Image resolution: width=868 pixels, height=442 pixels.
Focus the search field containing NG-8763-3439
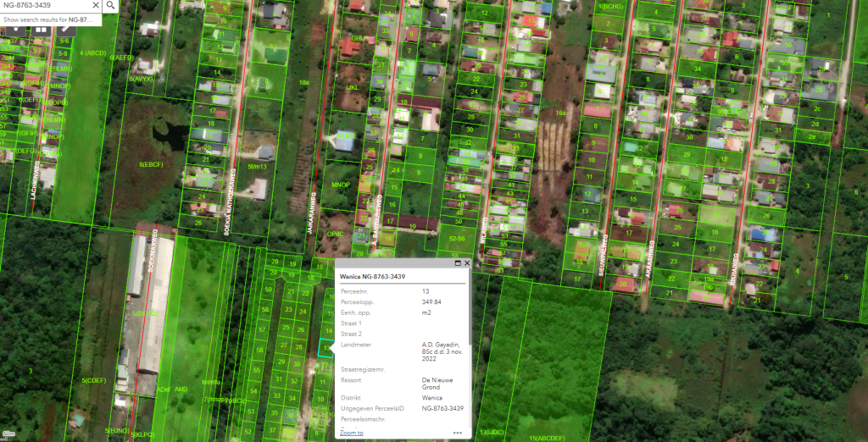click(42, 5)
